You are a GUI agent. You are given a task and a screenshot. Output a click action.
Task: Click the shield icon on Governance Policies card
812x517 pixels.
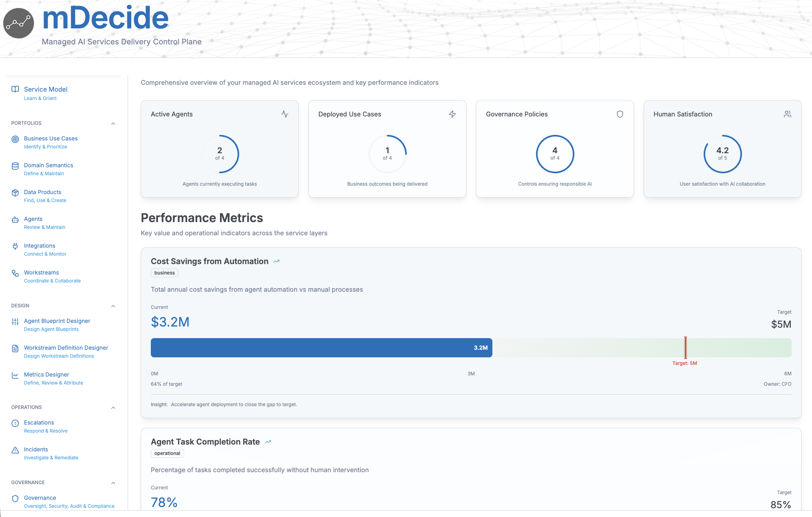(x=620, y=114)
